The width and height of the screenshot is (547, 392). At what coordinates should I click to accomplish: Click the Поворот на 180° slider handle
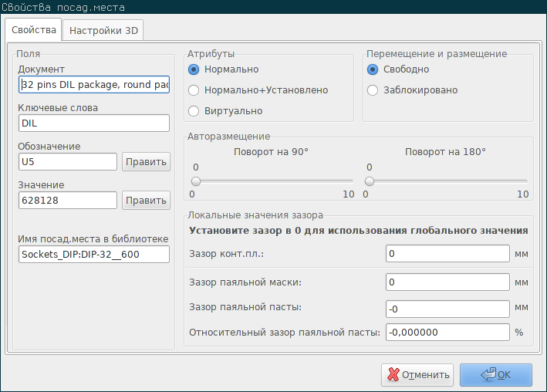[370, 181]
